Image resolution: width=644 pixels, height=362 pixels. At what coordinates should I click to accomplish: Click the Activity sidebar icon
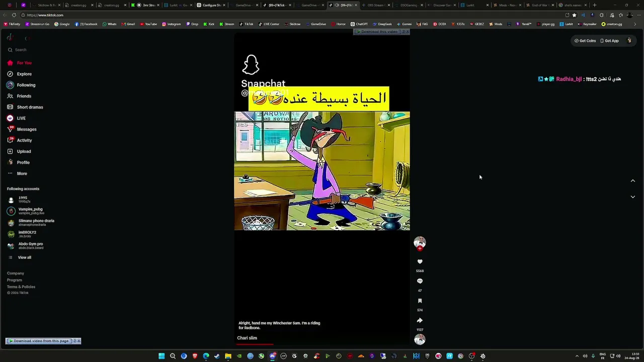tap(10, 140)
